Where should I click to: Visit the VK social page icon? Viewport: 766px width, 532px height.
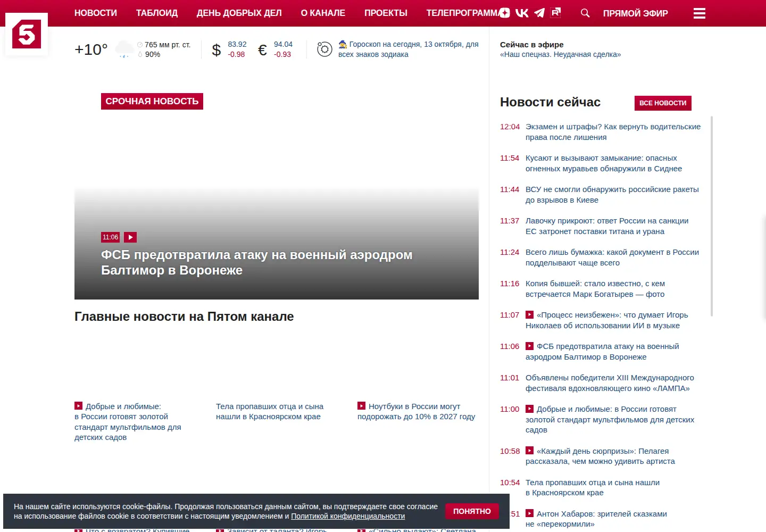point(522,13)
